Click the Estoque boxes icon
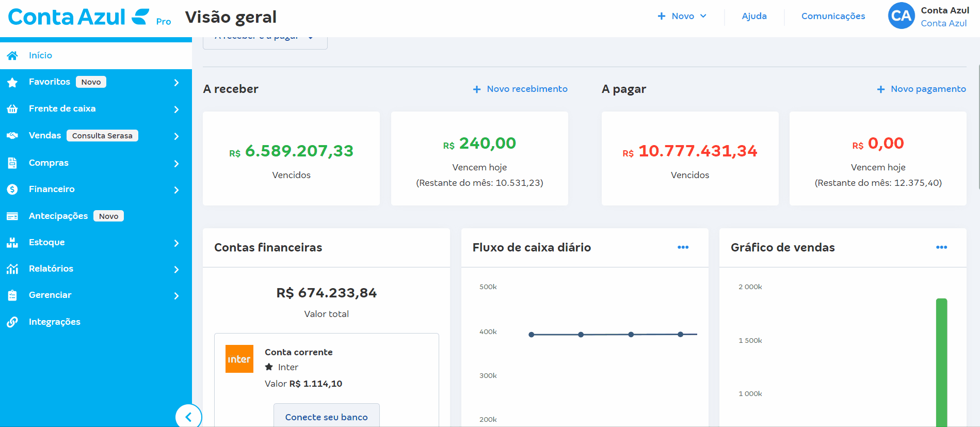Screen dimensions: 980x427 click(12, 243)
